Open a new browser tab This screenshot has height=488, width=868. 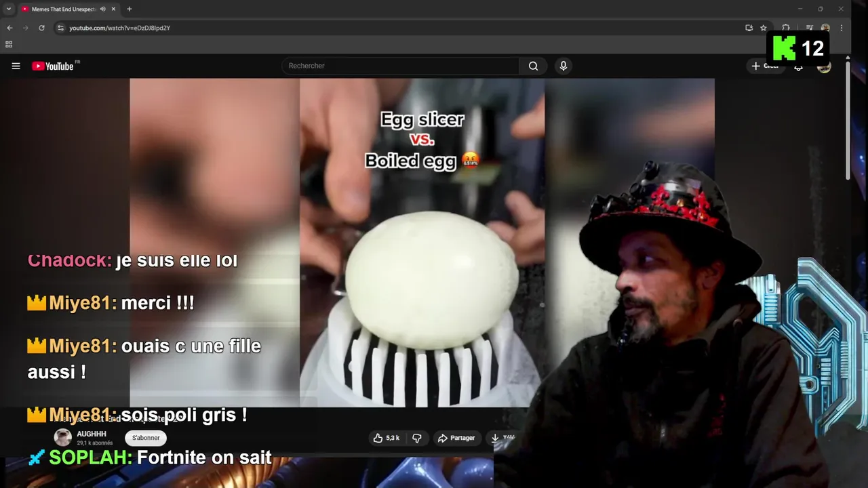point(129,9)
